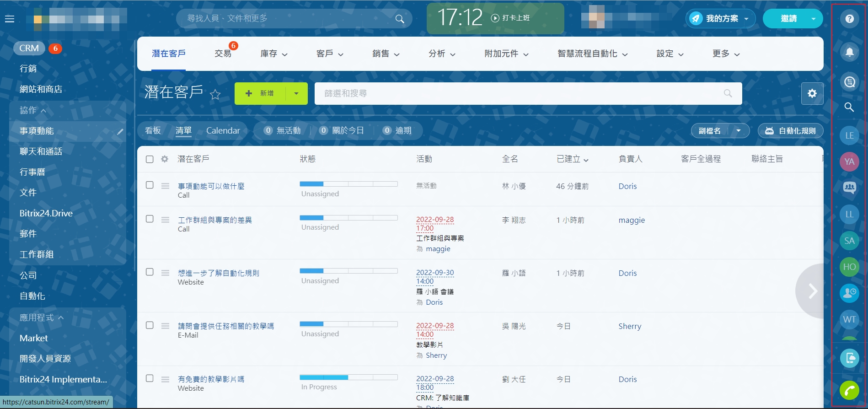
Task: Select checkbox for 想進一步了解自動化規則 row
Action: tap(150, 272)
